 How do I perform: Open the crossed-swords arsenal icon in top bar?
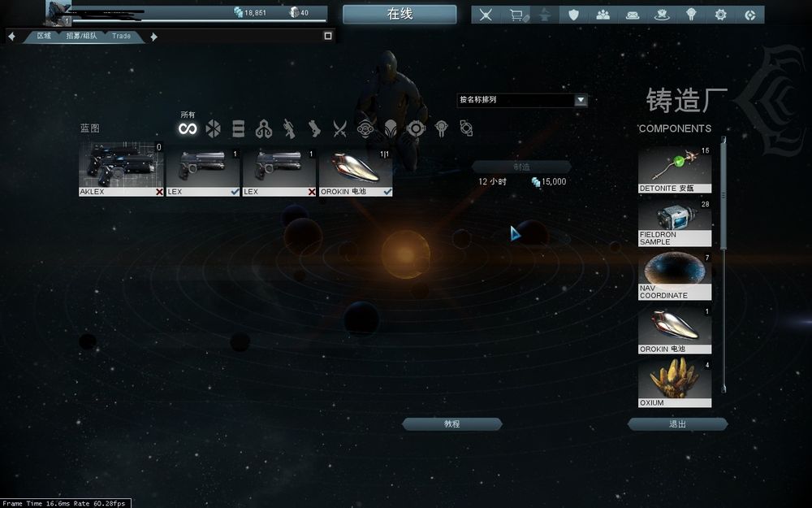coord(486,15)
